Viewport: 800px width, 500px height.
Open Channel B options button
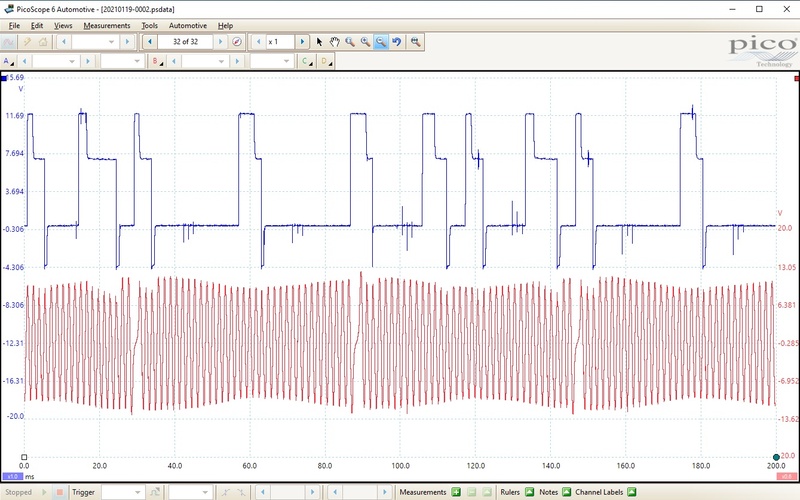point(158,61)
